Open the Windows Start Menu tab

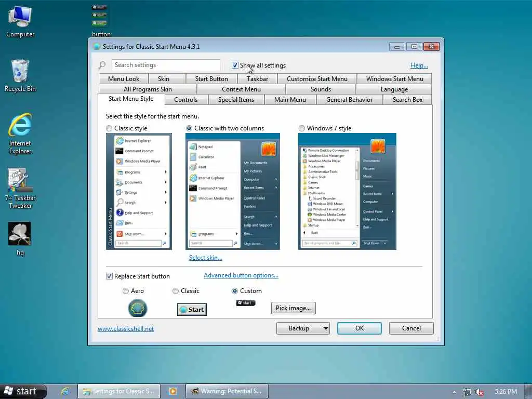(x=395, y=79)
